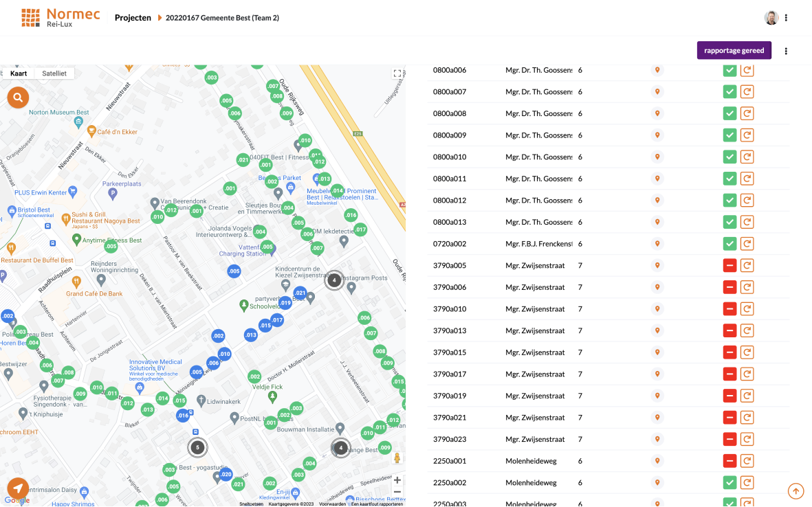The image size is (812, 507).
Task: Click blue map marker .017
Action: (x=278, y=319)
